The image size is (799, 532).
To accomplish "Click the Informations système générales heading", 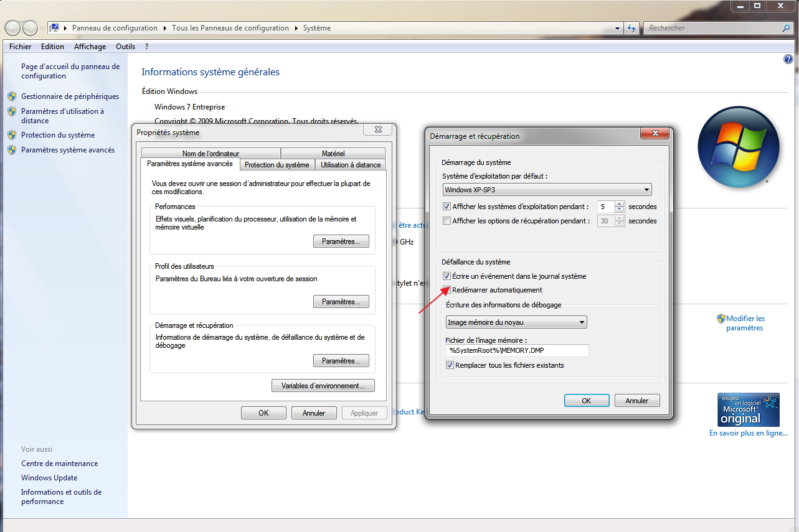I will tap(210, 72).
